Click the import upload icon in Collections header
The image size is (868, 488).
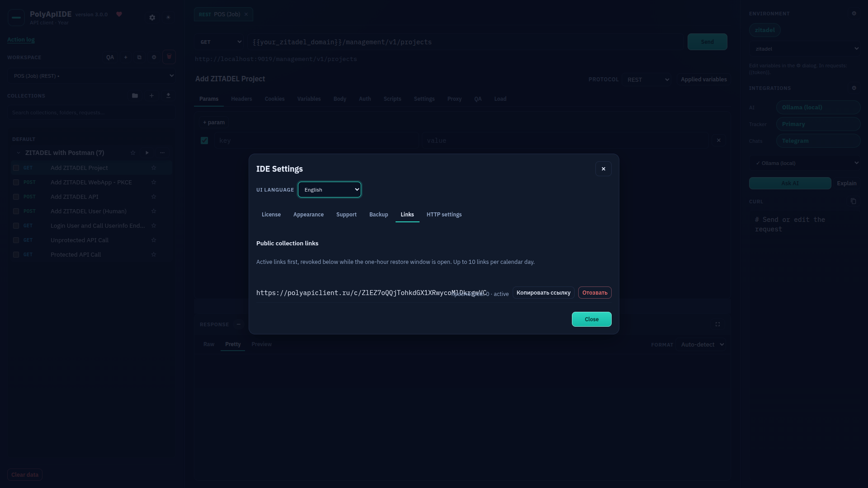168,96
